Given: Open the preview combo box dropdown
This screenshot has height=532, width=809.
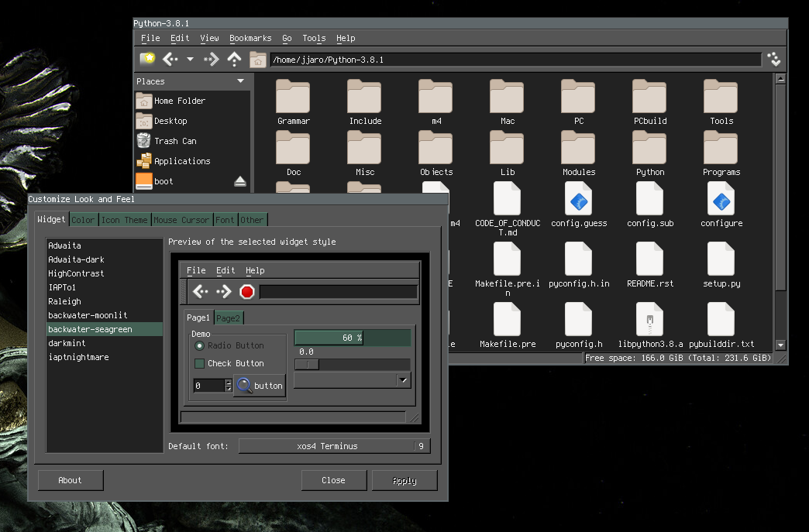Looking at the screenshot, I should coord(353,380).
